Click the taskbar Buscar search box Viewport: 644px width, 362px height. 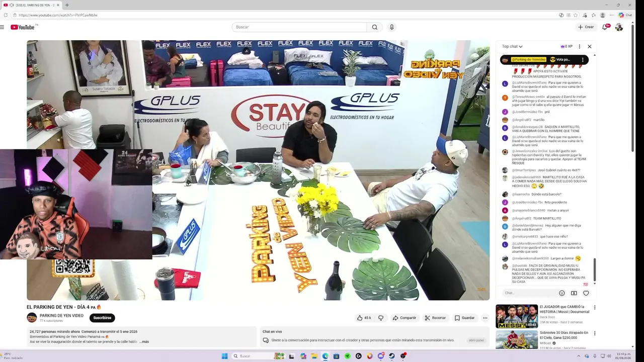point(259,356)
